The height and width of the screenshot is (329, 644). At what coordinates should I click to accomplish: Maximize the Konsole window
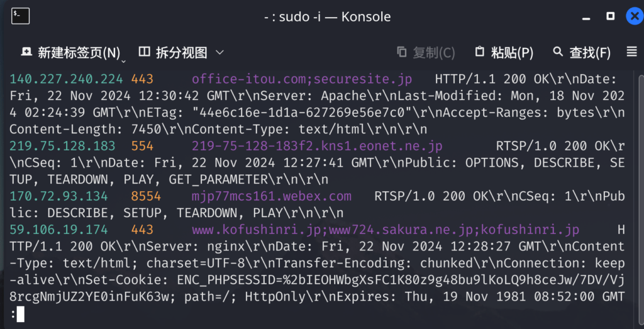click(610, 16)
